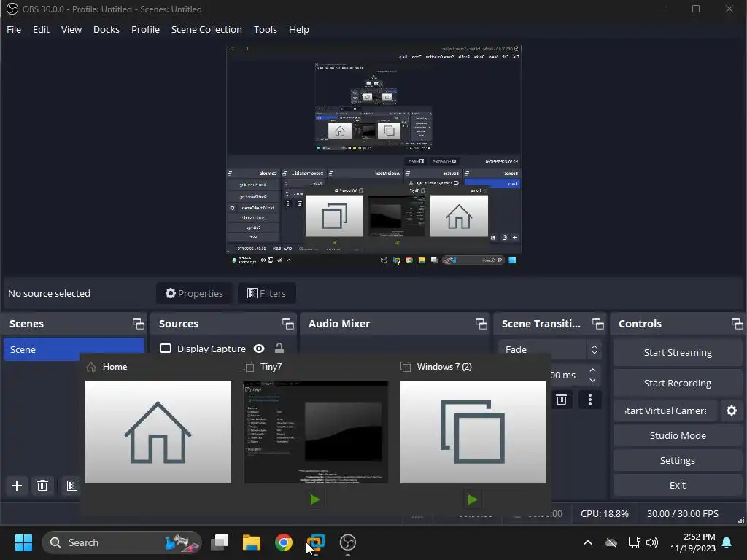The width and height of the screenshot is (747, 560).
Task: Open the notifications bell icon
Action: 727,542
